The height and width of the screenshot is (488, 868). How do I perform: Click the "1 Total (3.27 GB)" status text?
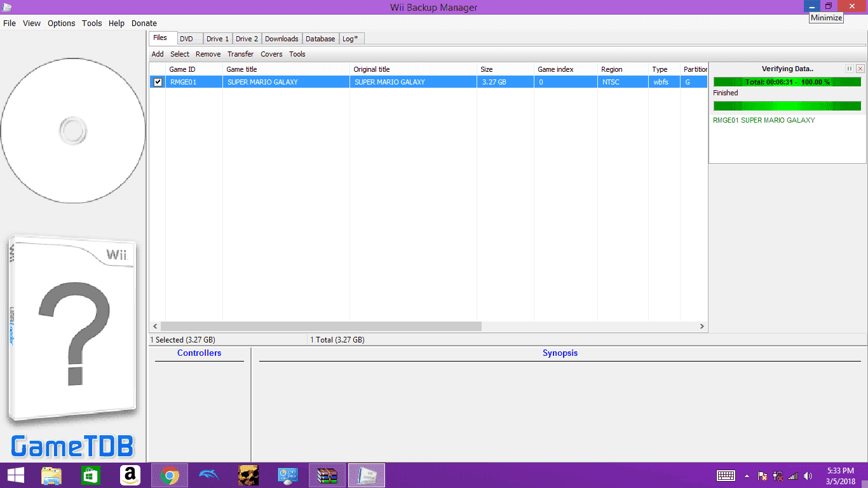click(337, 340)
